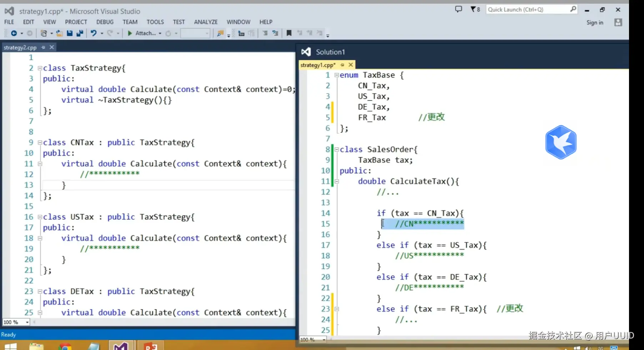Open Find in Files from the toolbar

point(220,33)
